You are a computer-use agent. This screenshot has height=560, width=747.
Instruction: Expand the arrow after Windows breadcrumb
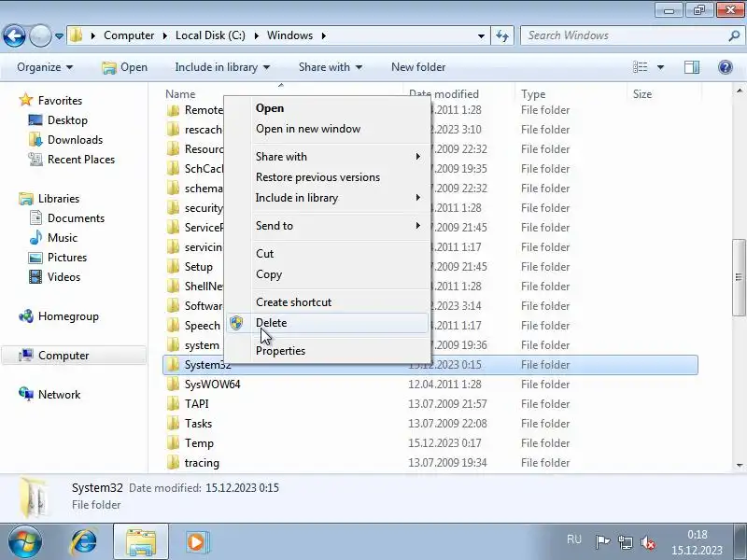pos(324,35)
